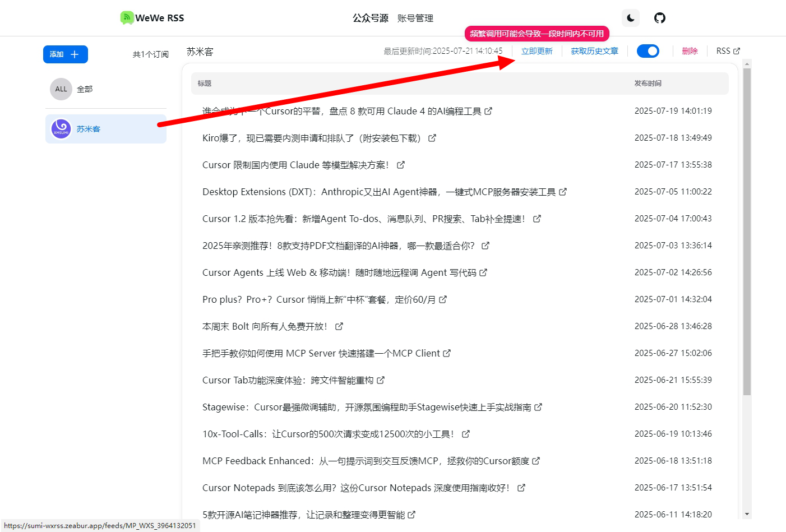Click the 删除 link
Image resolution: width=786 pixels, height=532 pixels.
690,51
